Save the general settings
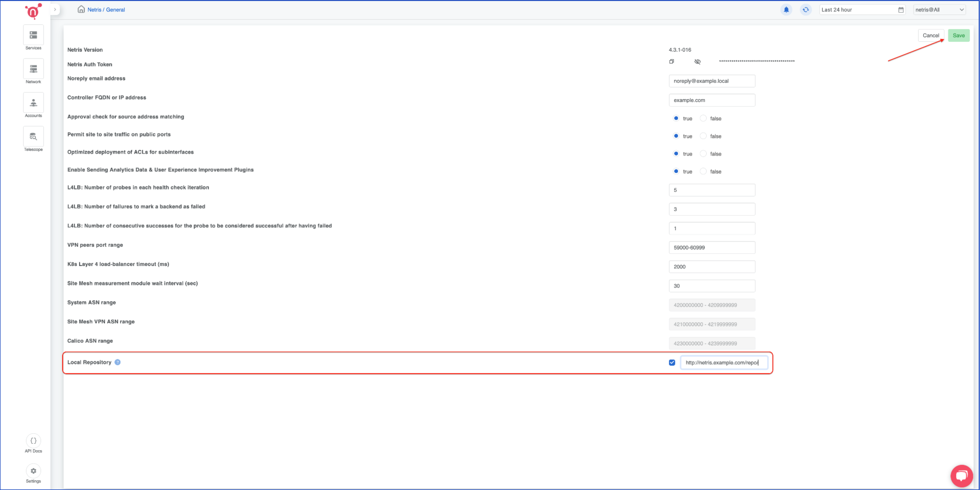This screenshot has width=980, height=490. pyautogui.click(x=959, y=35)
